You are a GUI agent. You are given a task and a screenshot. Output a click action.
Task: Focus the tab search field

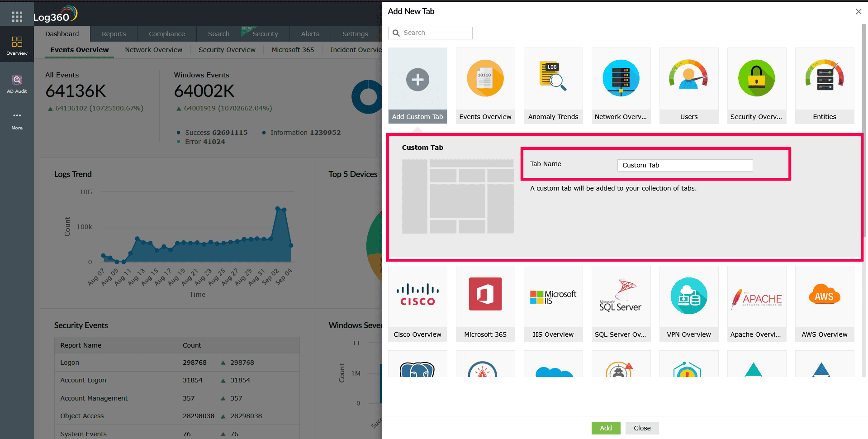click(x=430, y=33)
